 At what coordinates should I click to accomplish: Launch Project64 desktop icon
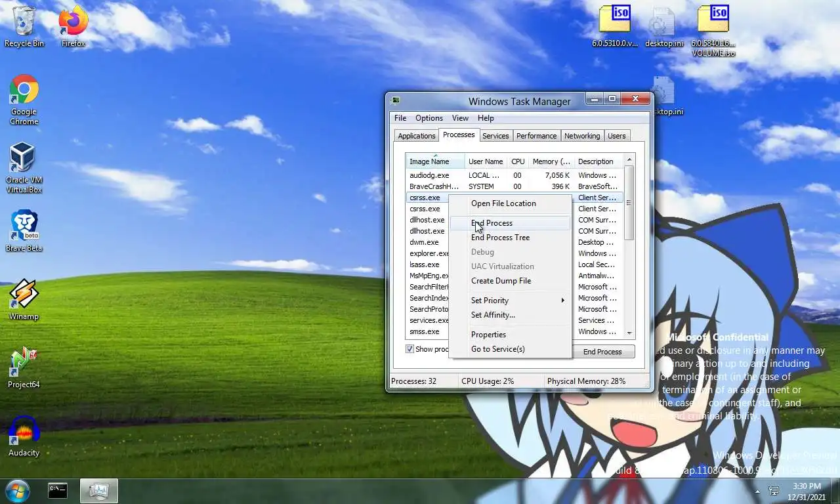pos(24,368)
